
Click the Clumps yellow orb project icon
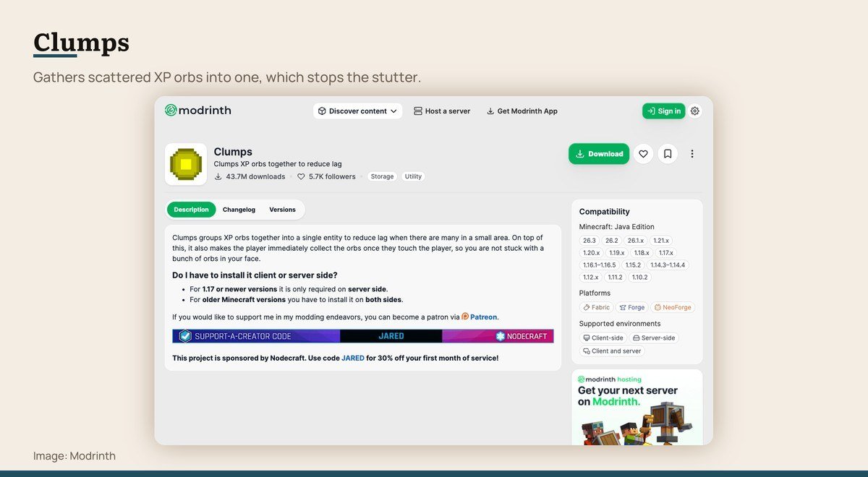tap(186, 164)
